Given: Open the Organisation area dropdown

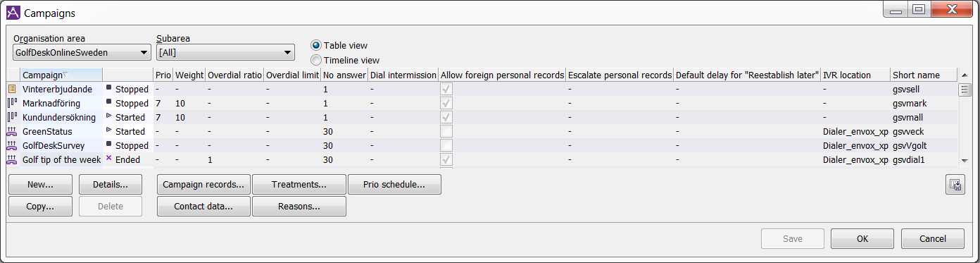Looking at the screenshot, I should [82, 52].
